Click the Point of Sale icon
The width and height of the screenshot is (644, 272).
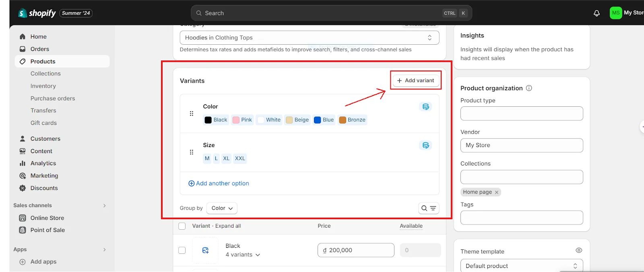click(x=23, y=230)
